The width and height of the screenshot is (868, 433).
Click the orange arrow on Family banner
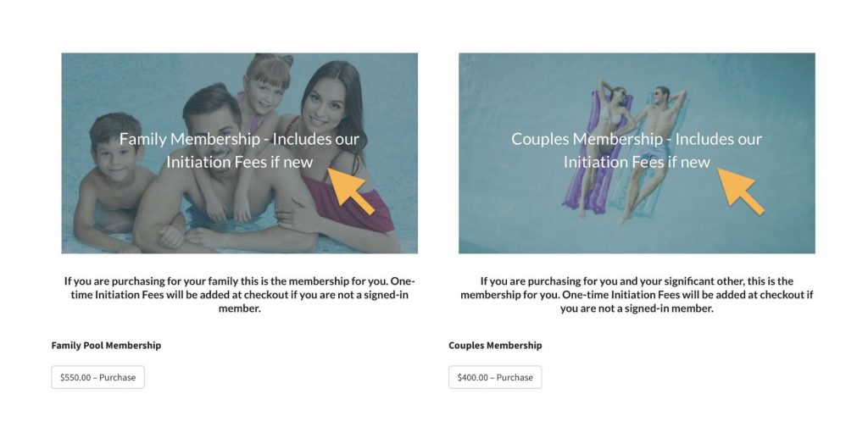pyautogui.click(x=350, y=191)
